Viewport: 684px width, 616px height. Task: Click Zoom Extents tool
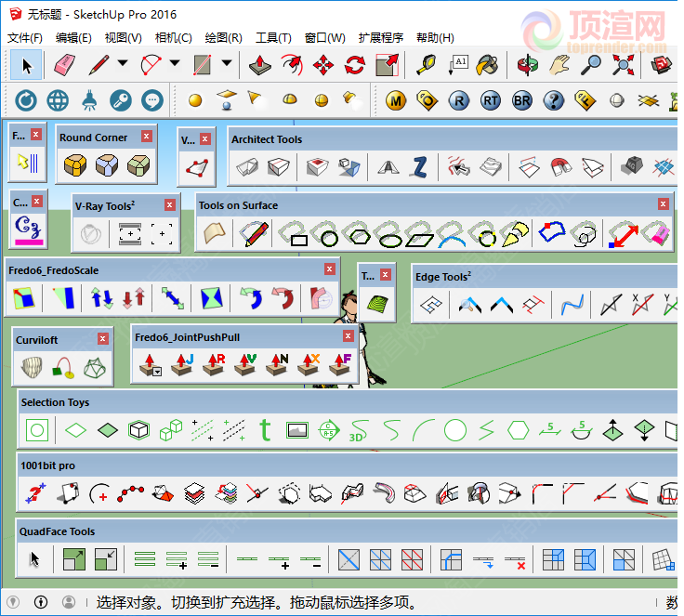[x=623, y=65]
